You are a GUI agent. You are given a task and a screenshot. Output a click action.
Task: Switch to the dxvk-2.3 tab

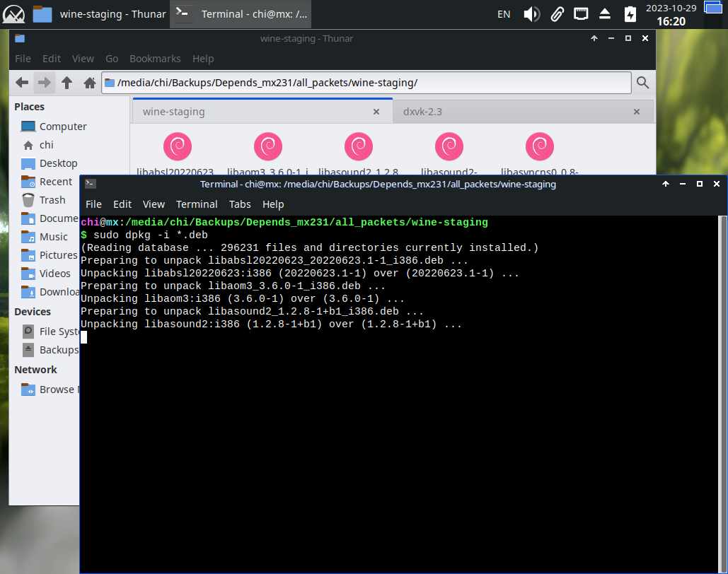click(x=524, y=112)
